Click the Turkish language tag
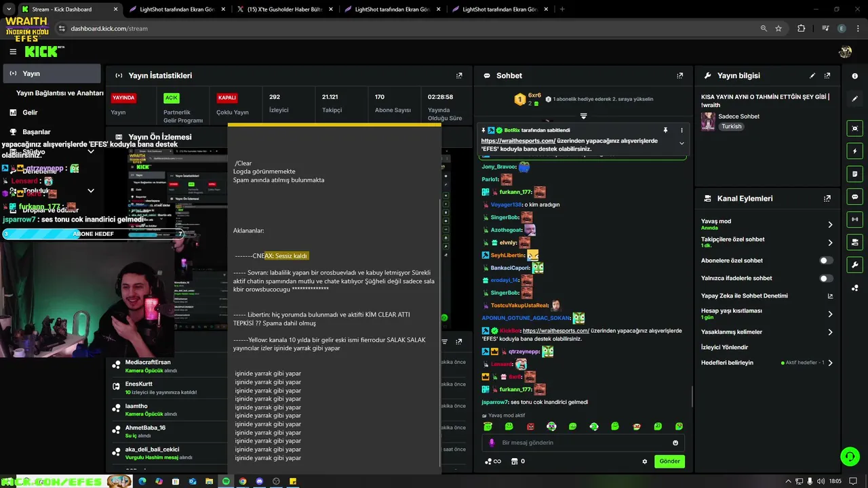This screenshot has height=488, width=868. tap(731, 127)
